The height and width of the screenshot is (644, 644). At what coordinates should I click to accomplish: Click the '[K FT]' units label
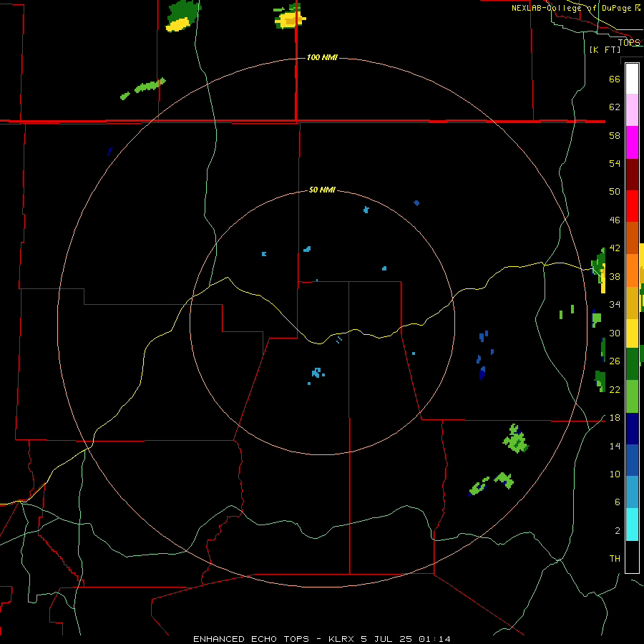605,50
